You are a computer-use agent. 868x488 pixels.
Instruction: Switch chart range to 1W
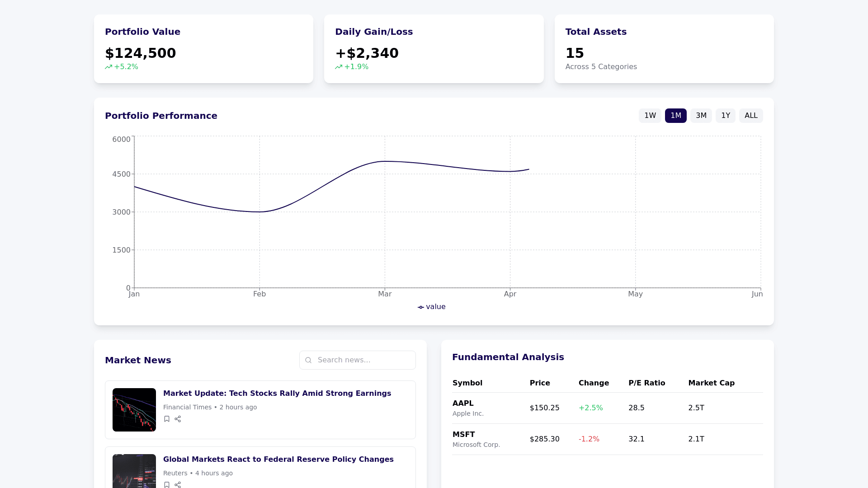[650, 116]
